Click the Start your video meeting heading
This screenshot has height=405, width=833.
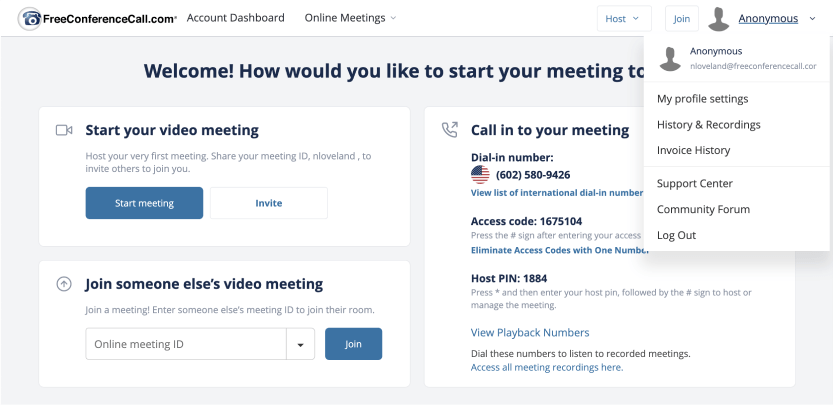pyautogui.click(x=172, y=130)
